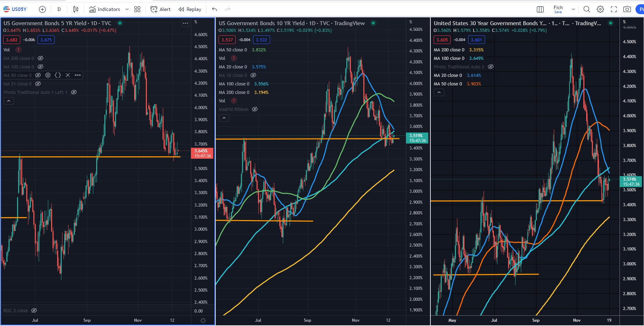This screenshot has height=326, width=644.
Task: Undo the last chart action
Action: pyautogui.click(x=214, y=9)
